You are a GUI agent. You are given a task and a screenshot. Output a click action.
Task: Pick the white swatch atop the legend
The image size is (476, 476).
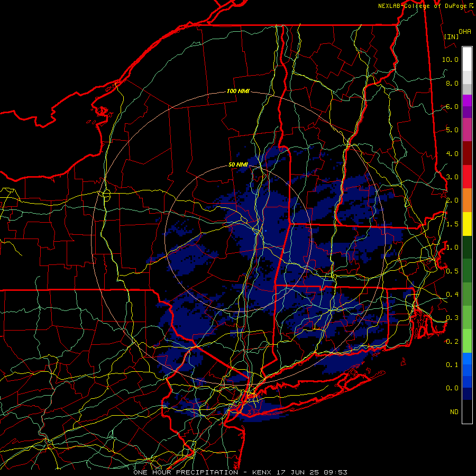click(467, 59)
